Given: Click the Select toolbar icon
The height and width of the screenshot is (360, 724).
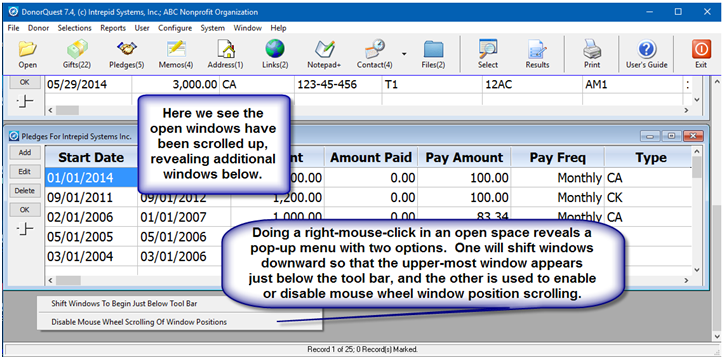Looking at the screenshot, I should pyautogui.click(x=488, y=54).
